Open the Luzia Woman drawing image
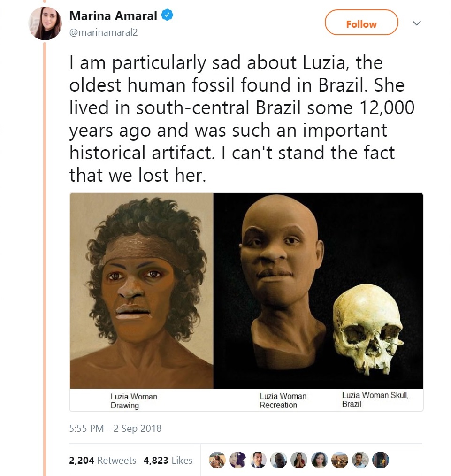Image resolution: width=451 pixels, height=476 pixels. point(141,291)
